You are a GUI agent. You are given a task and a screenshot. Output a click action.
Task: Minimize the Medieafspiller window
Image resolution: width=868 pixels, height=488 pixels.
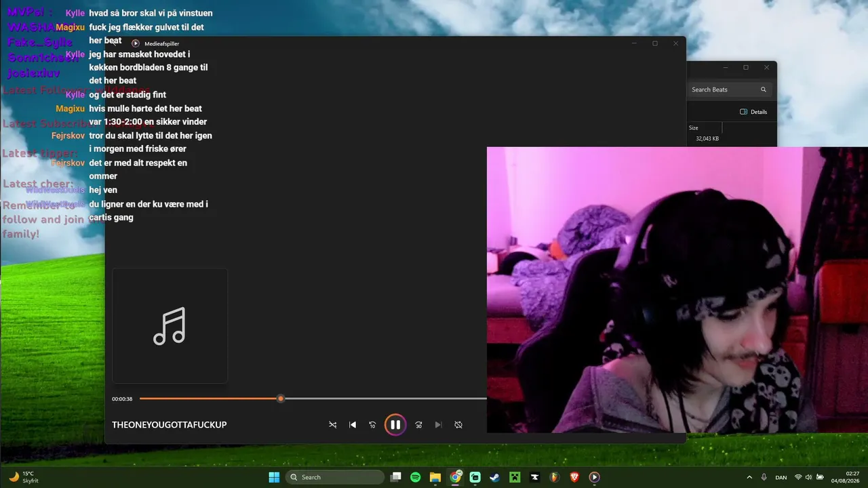click(634, 43)
